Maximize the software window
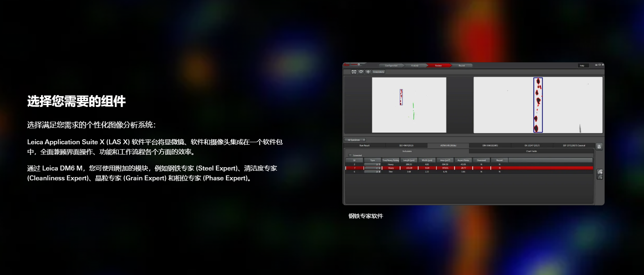 click(x=599, y=65)
